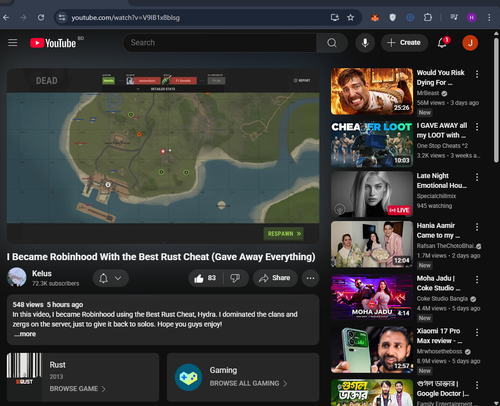Like the video with thumbs up
The height and width of the screenshot is (406, 500).
click(205, 278)
